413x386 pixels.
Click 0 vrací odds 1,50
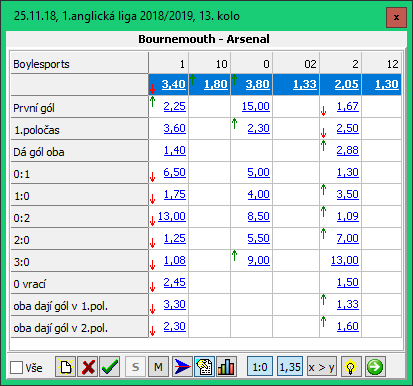pos(348,282)
